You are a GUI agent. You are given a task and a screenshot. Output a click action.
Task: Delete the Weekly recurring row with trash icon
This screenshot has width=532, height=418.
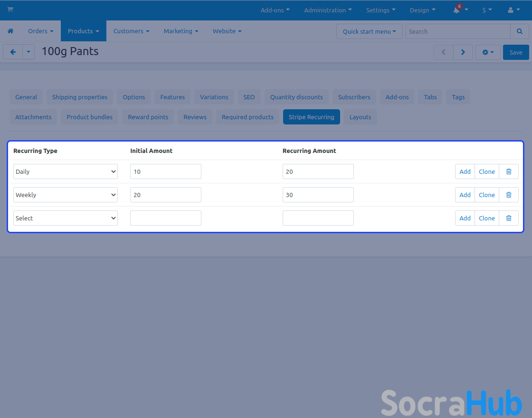(508, 195)
